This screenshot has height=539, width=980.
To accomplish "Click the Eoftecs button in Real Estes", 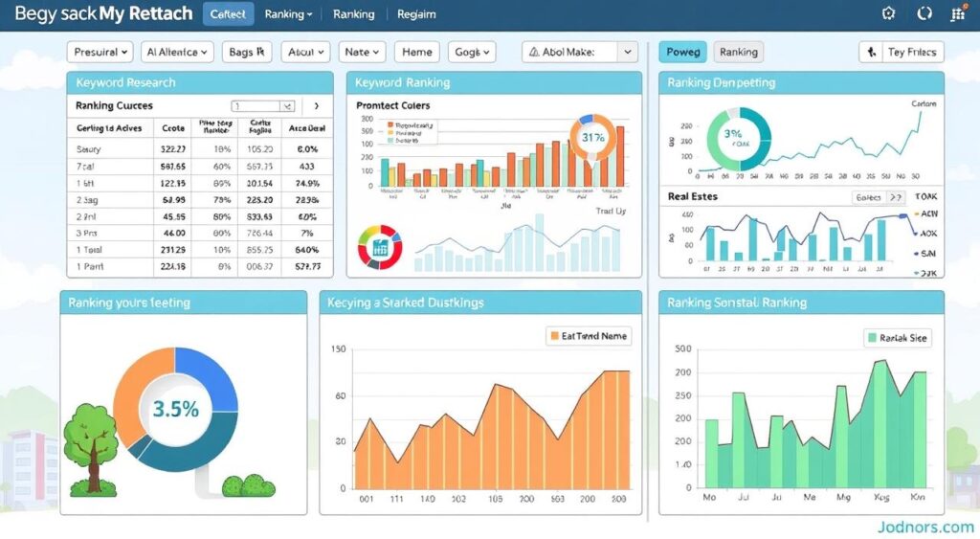I will (x=877, y=197).
